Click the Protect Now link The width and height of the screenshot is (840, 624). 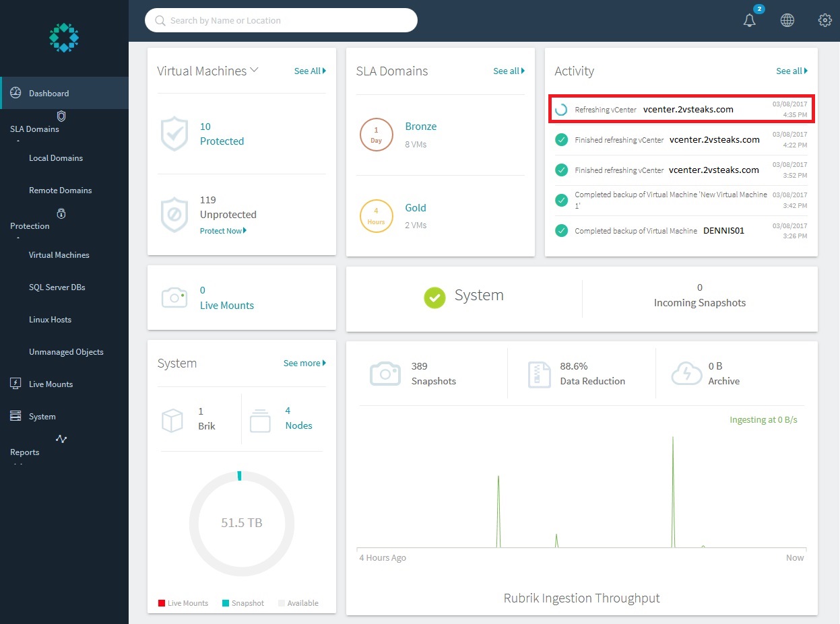tap(223, 231)
